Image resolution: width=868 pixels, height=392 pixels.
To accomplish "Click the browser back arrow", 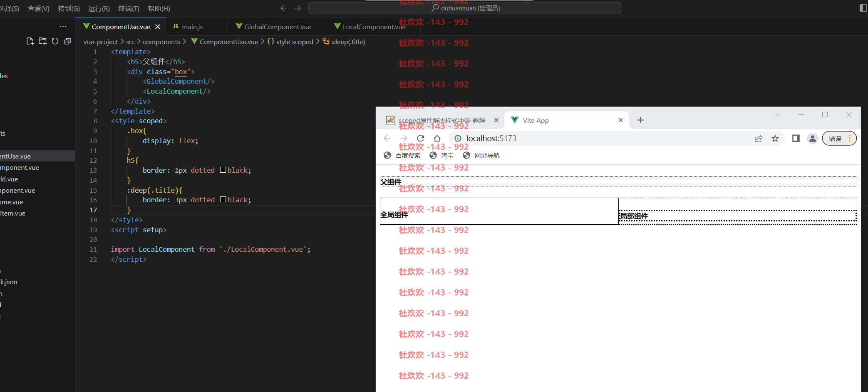I will pos(387,138).
